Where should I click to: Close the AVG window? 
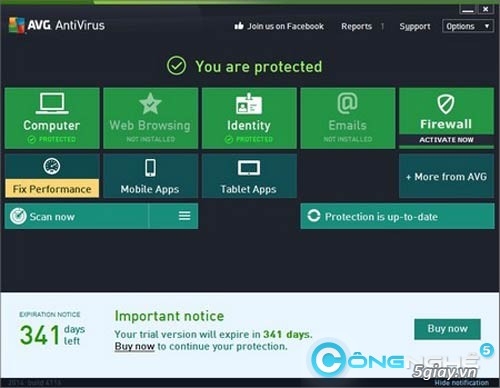pyautogui.click(x=486, y=9)
